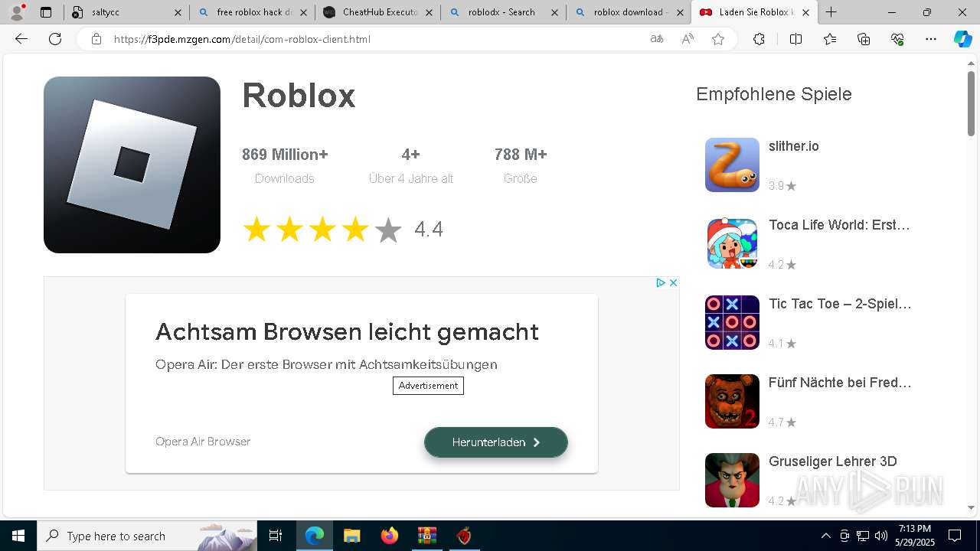Open the tab actions menu icon

point(46,12)
